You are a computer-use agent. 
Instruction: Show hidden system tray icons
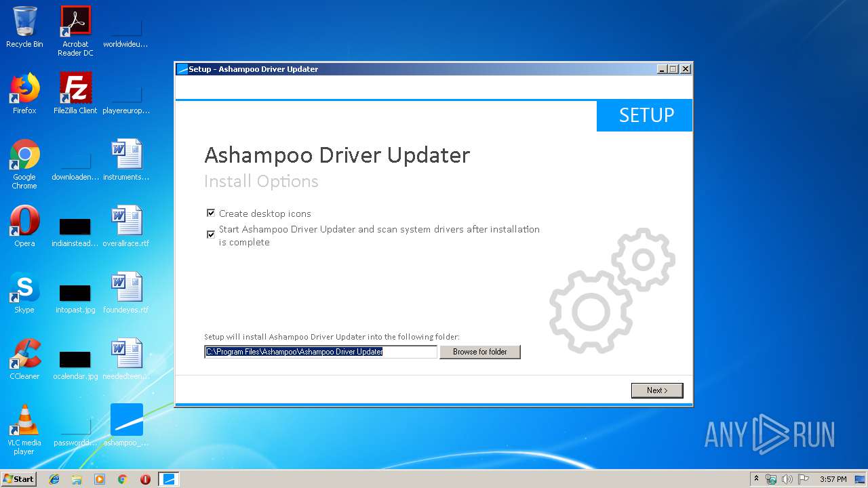(757, 479)
